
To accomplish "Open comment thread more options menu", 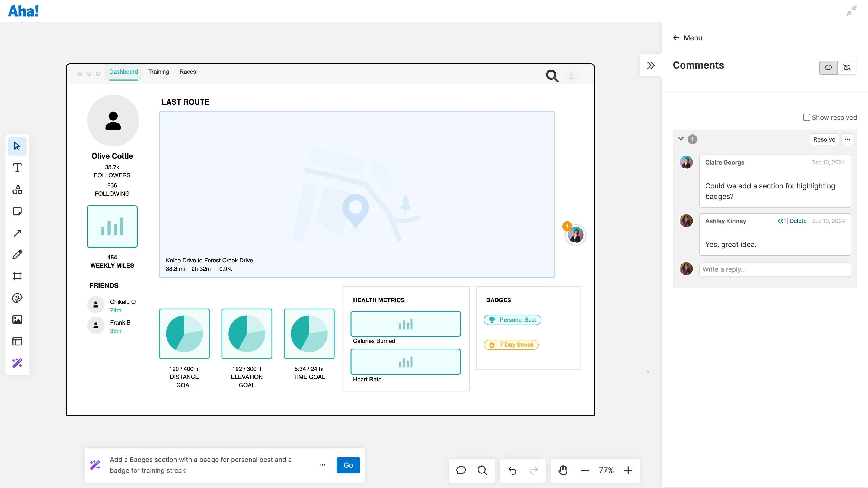I will click(x=847, y=139).
